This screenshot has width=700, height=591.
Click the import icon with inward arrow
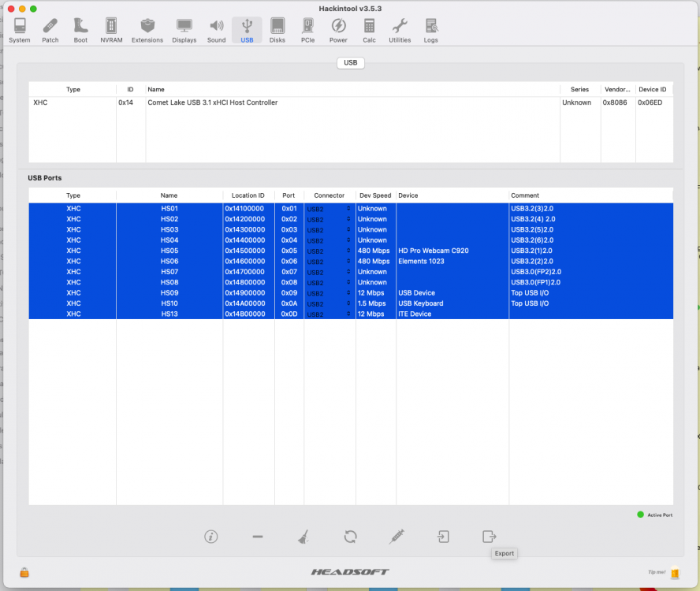coord(443,537)
